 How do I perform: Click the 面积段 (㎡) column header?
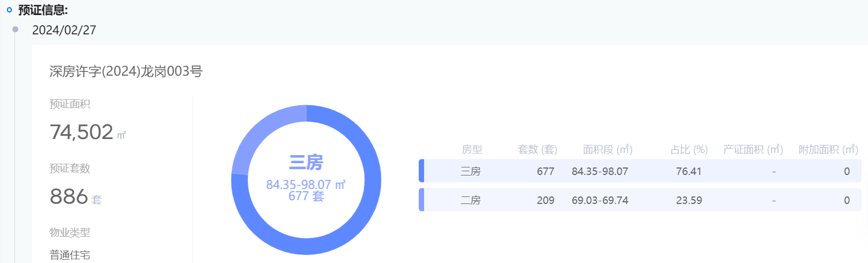click(x=607, y=150)
